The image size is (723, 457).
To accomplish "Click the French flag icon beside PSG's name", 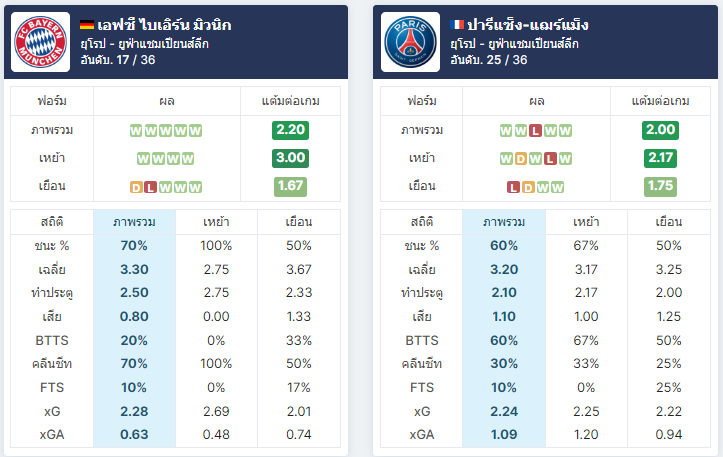I will (457, 24).
